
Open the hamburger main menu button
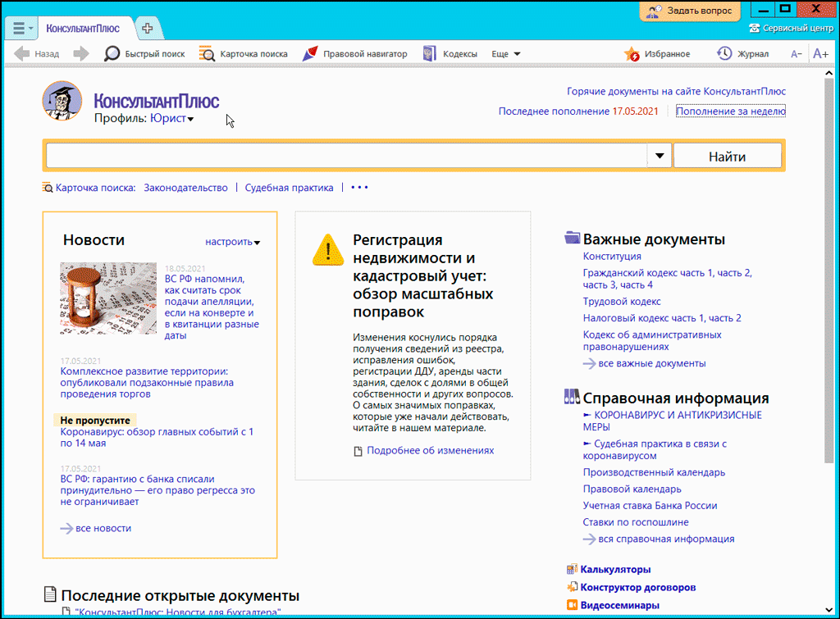coord(21,28)
